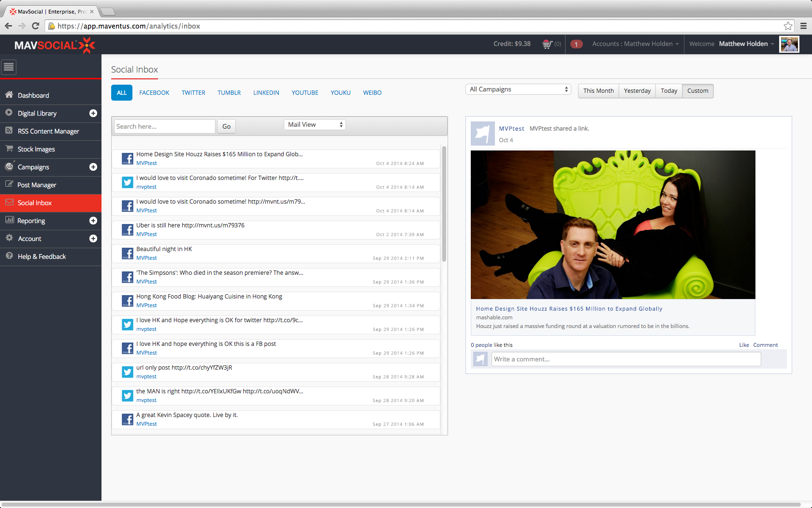Open Mail View dropdown
Image resolution: width=812 pixels, height=508 pixels.
[315, 124]
